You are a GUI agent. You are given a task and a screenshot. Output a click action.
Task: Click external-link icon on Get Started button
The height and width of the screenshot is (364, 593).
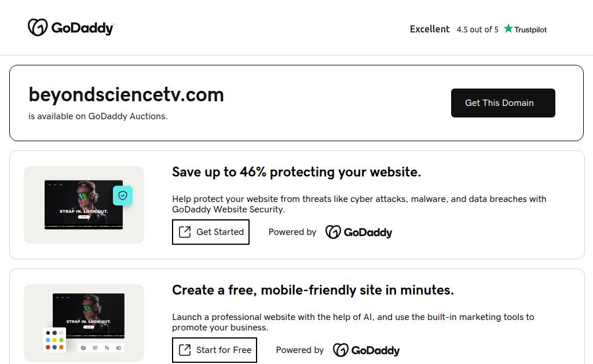[185, 232]
